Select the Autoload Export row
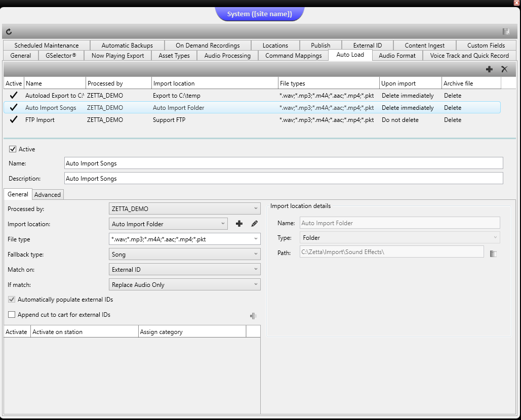 coord(54,96)
